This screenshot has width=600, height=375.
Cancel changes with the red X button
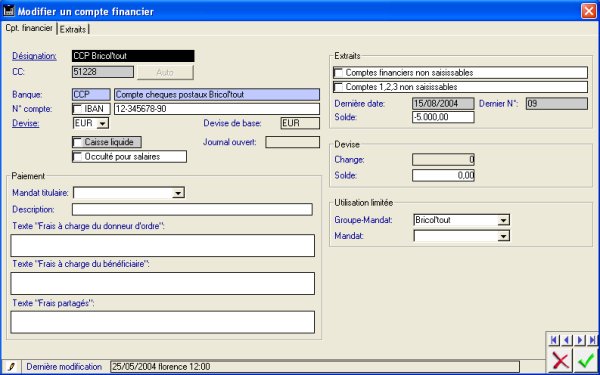pyautogui.click(x=561, y=361)
